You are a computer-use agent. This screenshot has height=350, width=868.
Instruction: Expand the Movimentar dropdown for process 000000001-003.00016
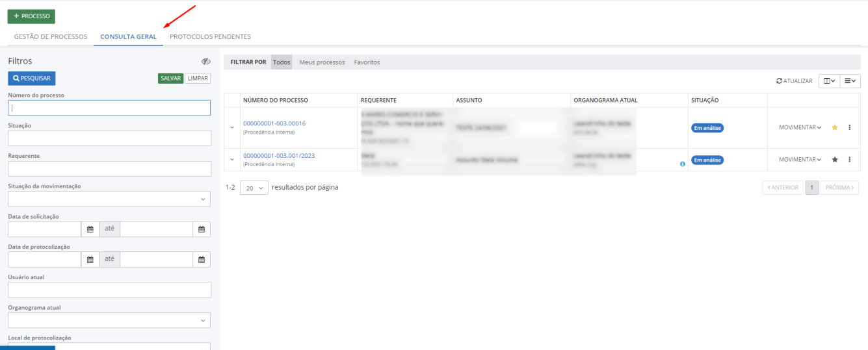coord(800,127)
